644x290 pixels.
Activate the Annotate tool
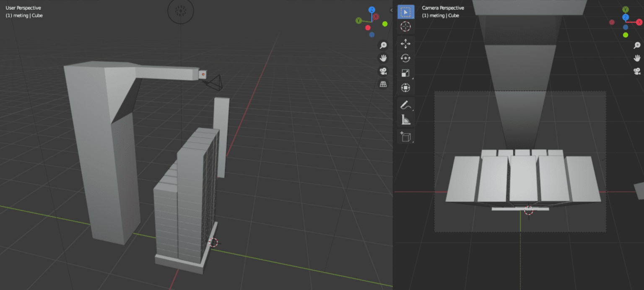pyautogui.click(x=405, y=105)
